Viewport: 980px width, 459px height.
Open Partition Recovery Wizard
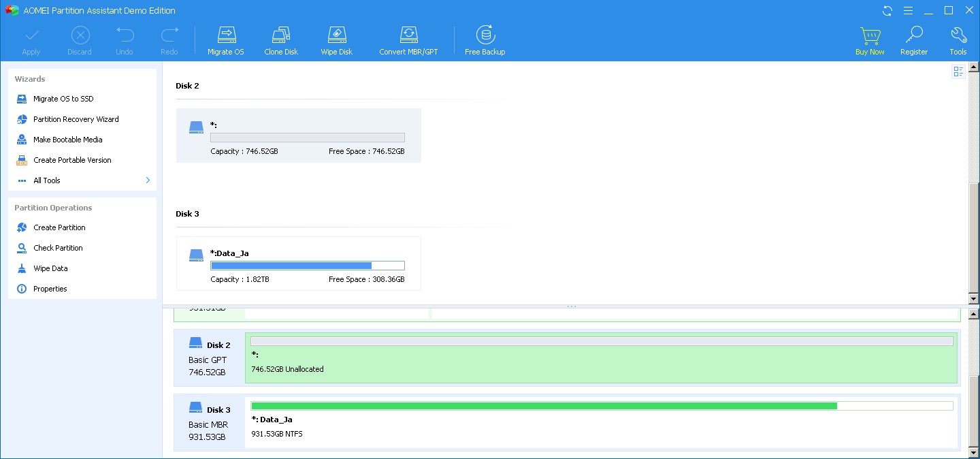pyautogui.click(x=76, y=119)
